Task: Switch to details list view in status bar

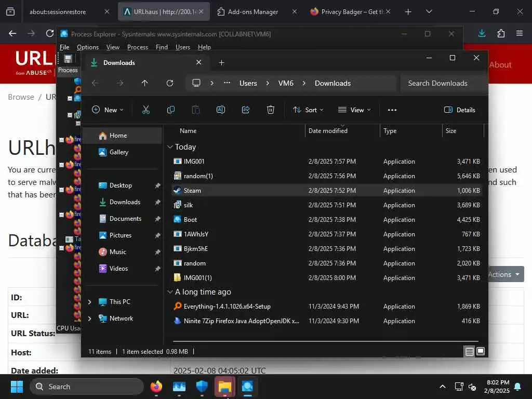Action: pos(469,351)
